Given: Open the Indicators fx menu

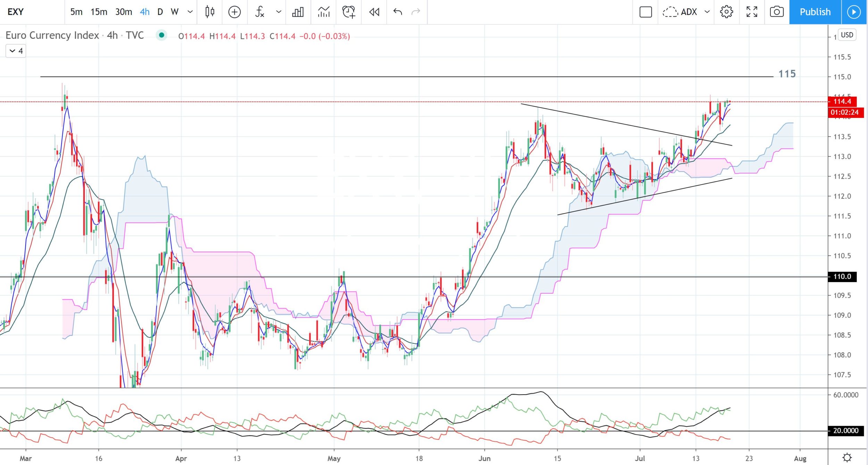Looking at the screenshot, I should click(260, 12).
